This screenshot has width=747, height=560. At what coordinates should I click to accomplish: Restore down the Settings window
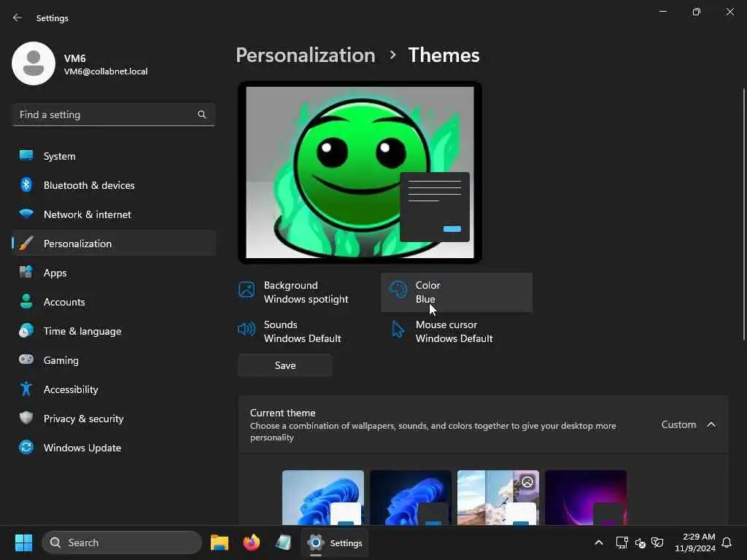(697, 12)
